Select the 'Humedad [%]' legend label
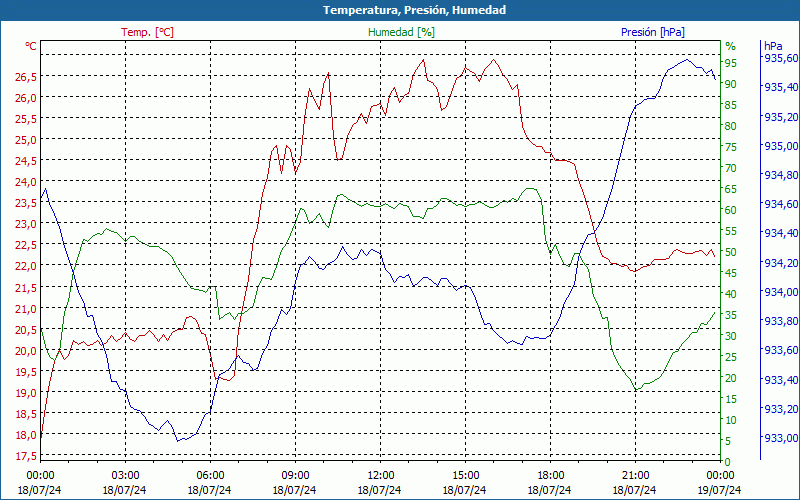This screenshot has width=800, height=500. (401, 32)
